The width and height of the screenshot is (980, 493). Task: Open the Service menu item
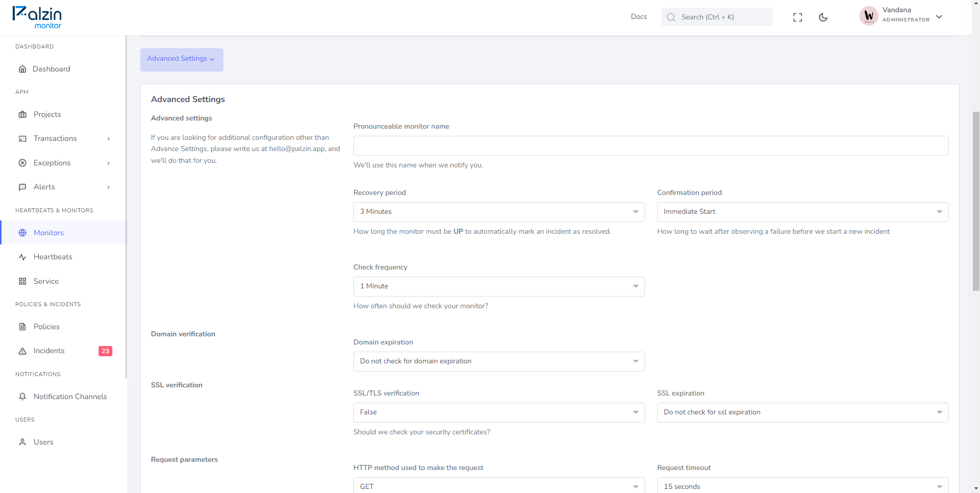(63, 281)
